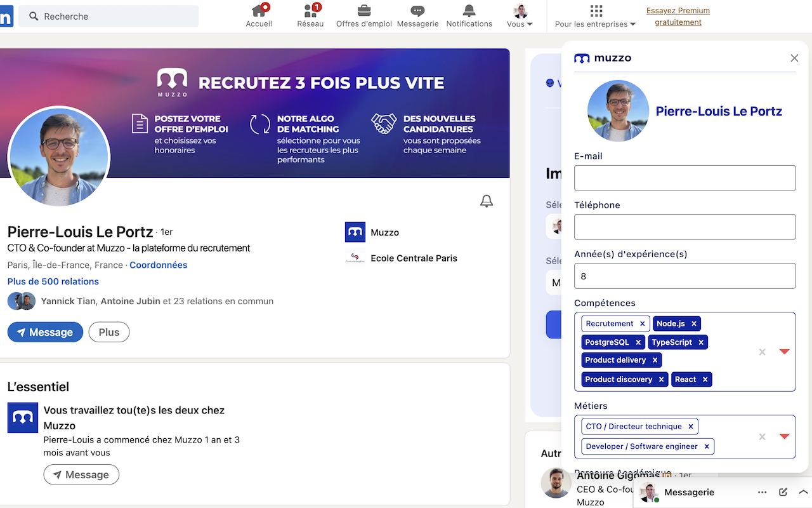Click Pierre-Louis Le Portz name in Muzzo panel
812x508 pixels.
(719, 111)
